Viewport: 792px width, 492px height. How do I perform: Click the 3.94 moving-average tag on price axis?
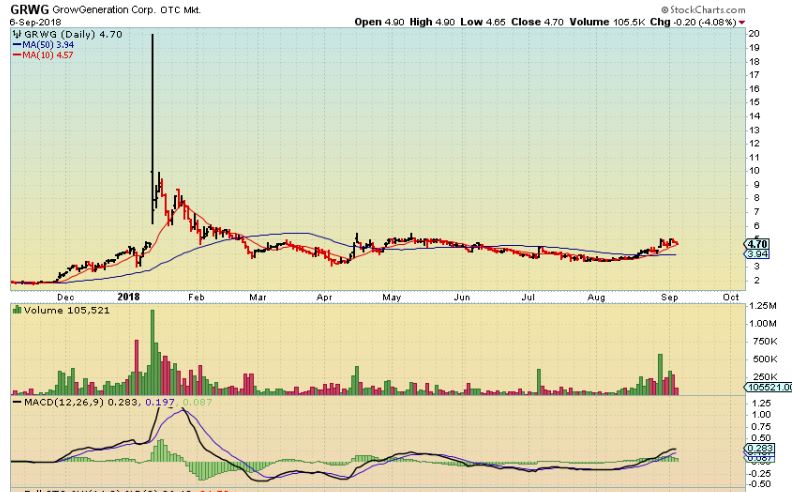pyautogui.click(x=757, y=254)
